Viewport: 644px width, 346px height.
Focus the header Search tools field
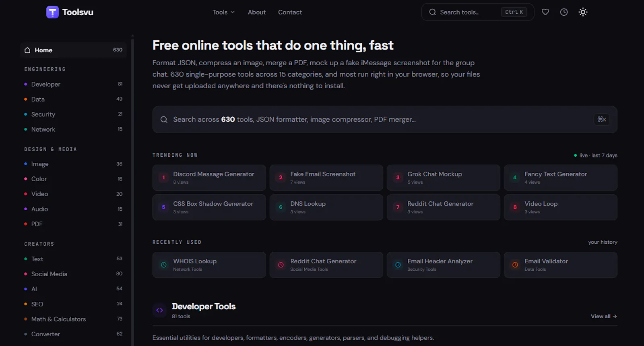(478, 12)
